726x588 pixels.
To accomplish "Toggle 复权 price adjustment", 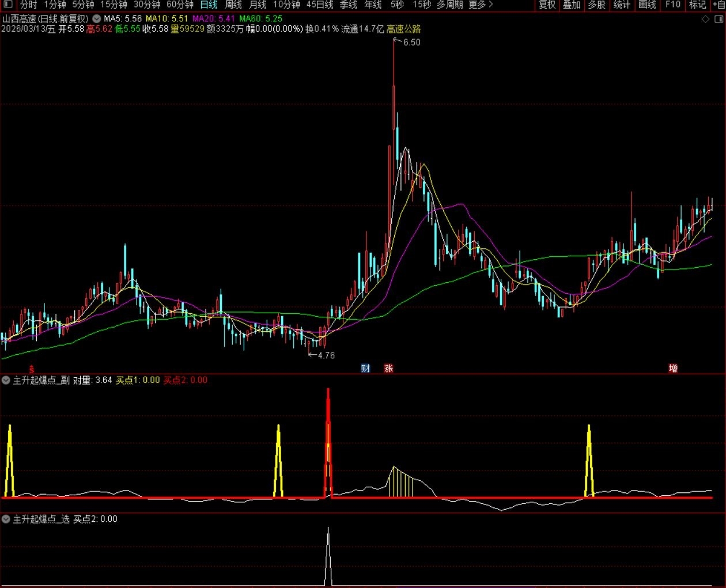I will [x=547, y=5].
